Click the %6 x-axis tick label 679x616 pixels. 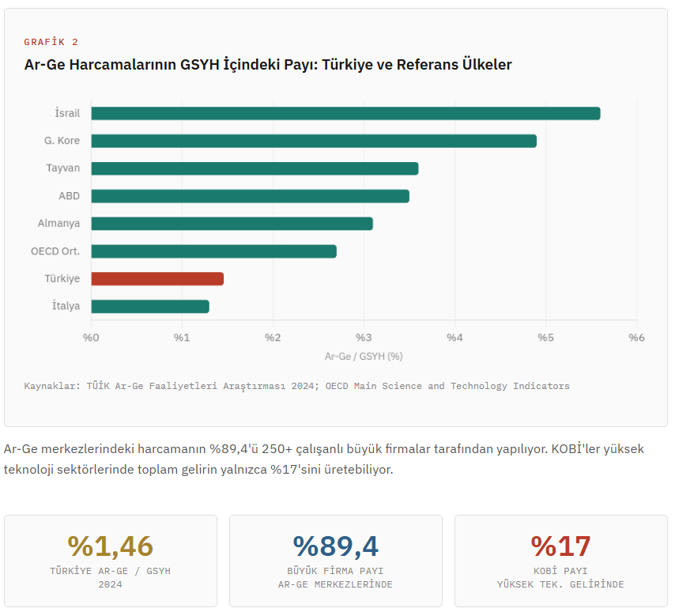[636, 338]
